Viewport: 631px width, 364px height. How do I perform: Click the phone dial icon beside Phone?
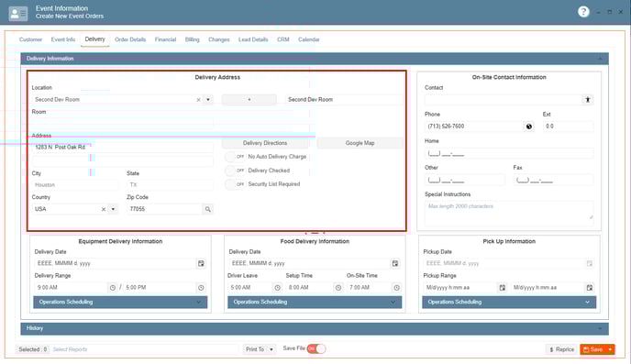click(x=529, y=127)
